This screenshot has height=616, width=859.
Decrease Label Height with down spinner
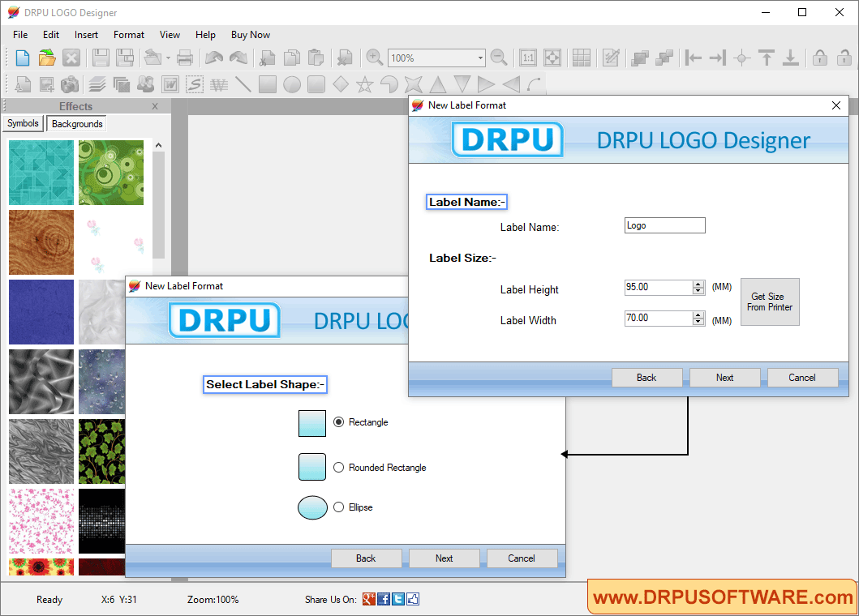[698, 291]
